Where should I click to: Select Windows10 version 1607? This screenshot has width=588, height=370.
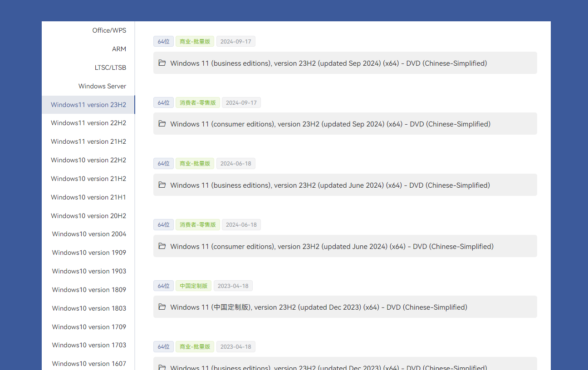[x=88, y=364]
